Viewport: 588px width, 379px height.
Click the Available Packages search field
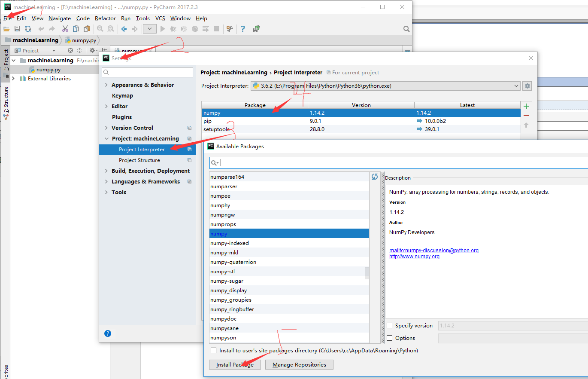(x=399, y=163)
